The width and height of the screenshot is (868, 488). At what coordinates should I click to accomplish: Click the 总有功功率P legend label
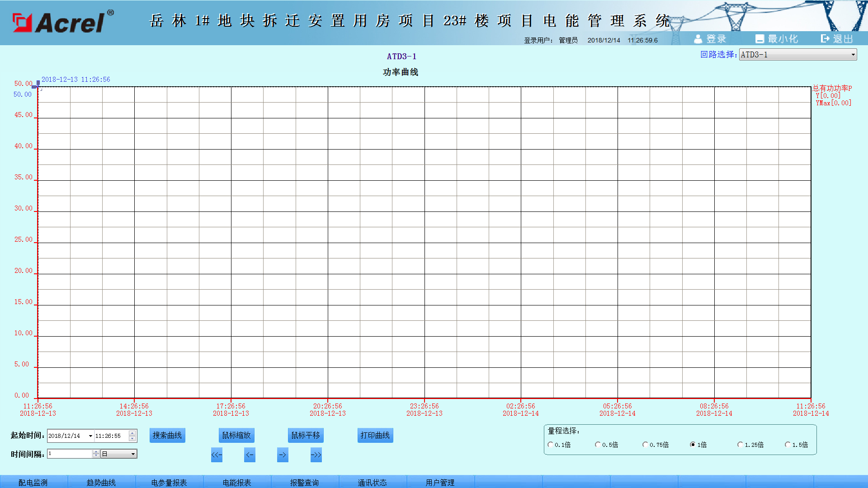tap(832, 89)
